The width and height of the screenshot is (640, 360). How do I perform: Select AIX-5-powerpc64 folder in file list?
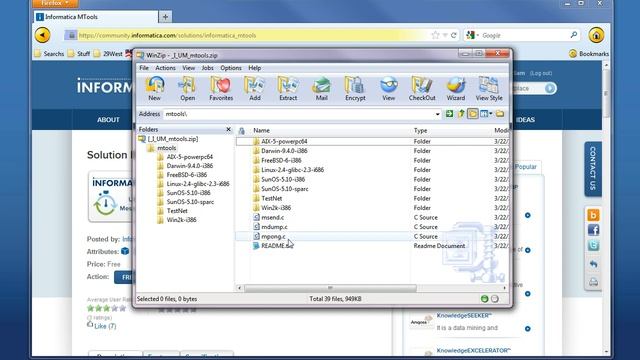click(284, 141)
